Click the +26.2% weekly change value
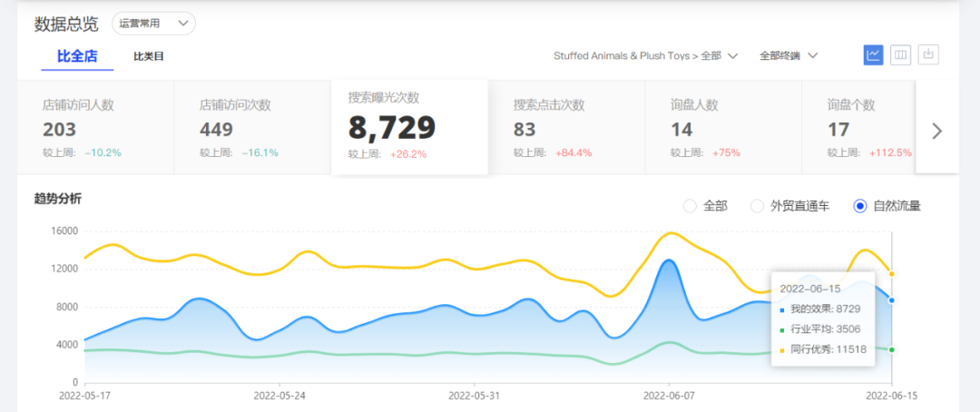 [x=408, y=153]
